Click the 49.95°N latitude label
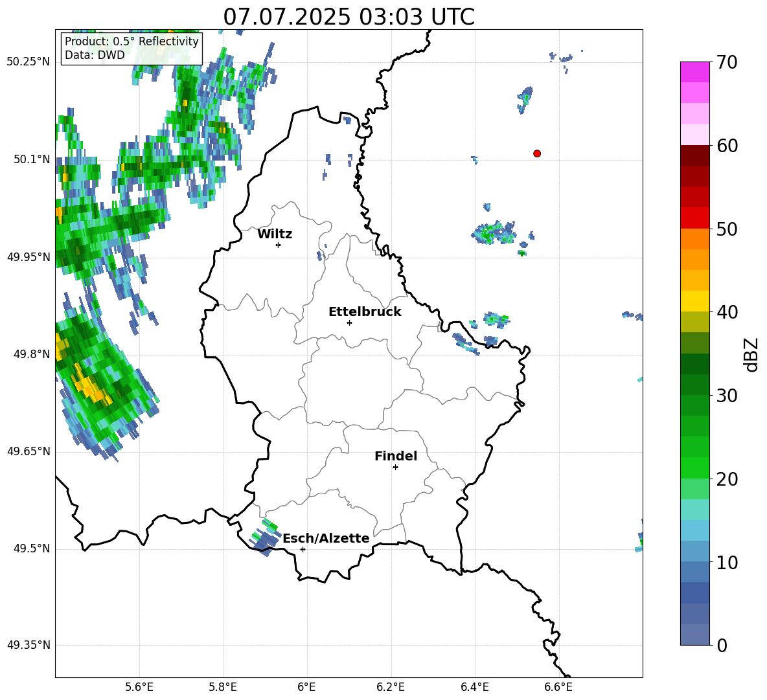This screenshot has width=767, height=700. 29,256
